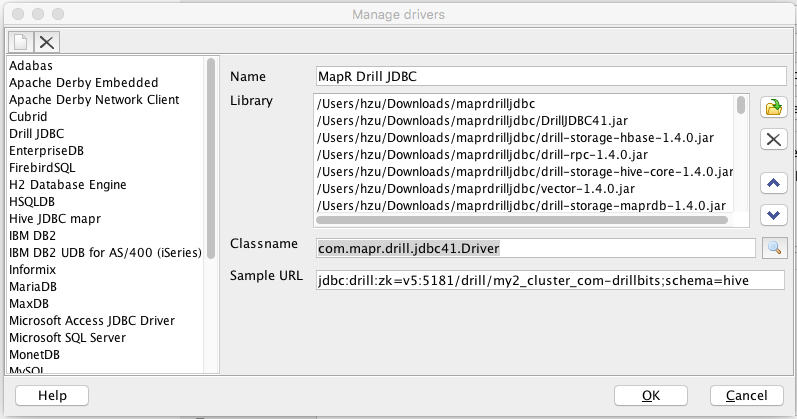Move library entry up arrow
This screenshot has height=419, width=797.
(x=774, y=183)
